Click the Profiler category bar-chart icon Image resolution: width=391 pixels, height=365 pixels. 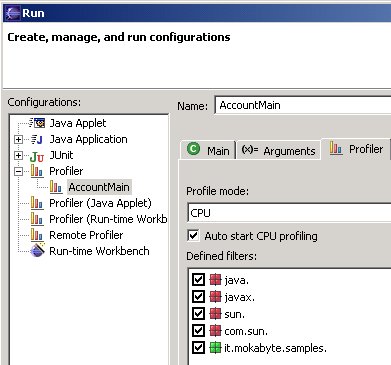(37, 171)
